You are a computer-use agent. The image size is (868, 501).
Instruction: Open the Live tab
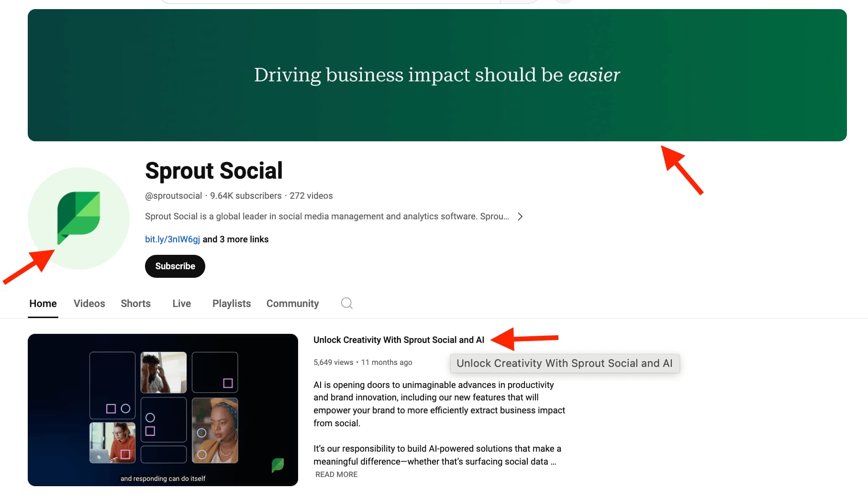coord(181,303)
